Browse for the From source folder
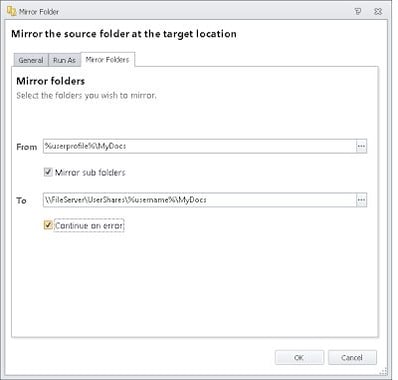Viewport: 398px width, 380px height. 361,146
